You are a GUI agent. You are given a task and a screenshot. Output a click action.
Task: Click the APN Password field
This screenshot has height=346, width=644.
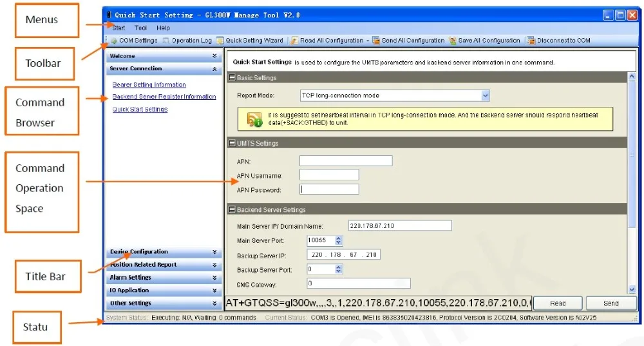tap(329, 189)
